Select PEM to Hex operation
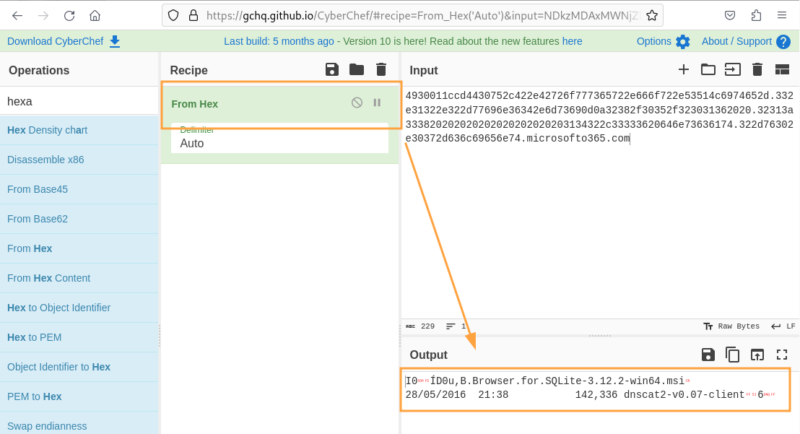This screenshot has height=434, width=800. 80,396
